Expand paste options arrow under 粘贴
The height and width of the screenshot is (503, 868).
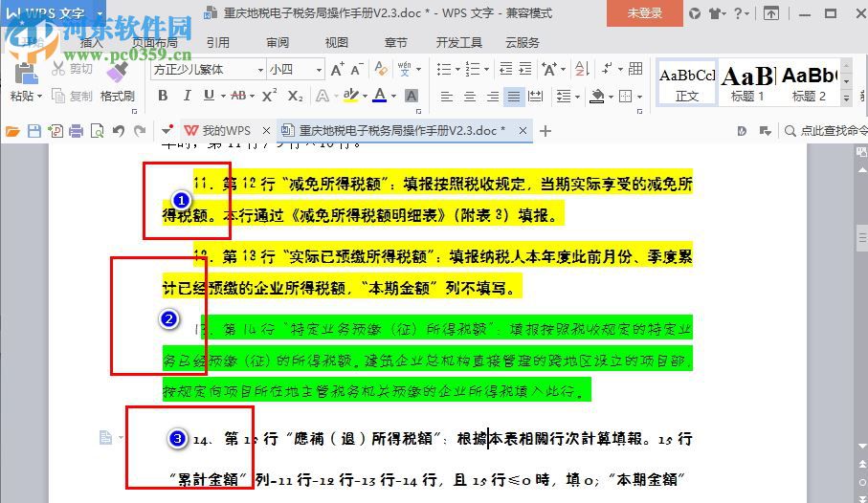click(x=39, y=97)
